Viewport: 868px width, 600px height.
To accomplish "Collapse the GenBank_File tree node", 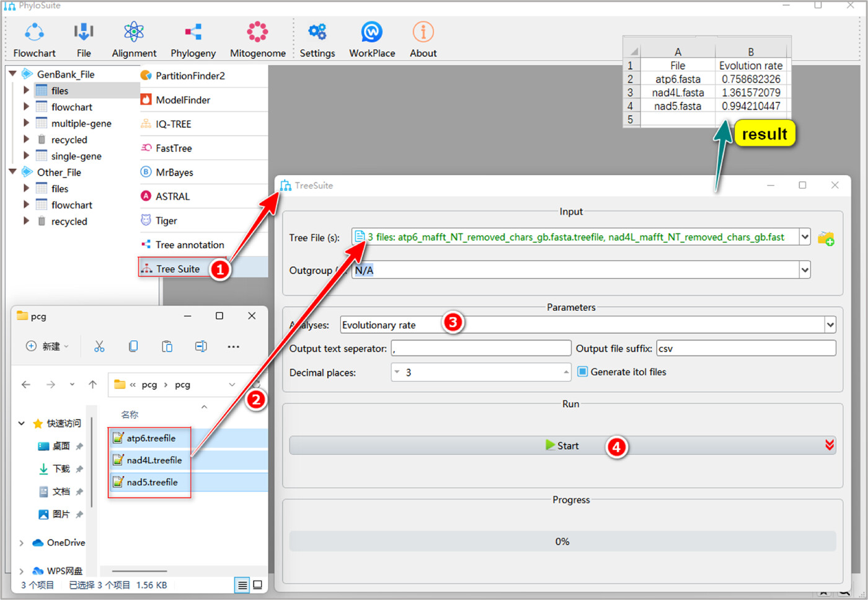I will [x=12, y=74].
